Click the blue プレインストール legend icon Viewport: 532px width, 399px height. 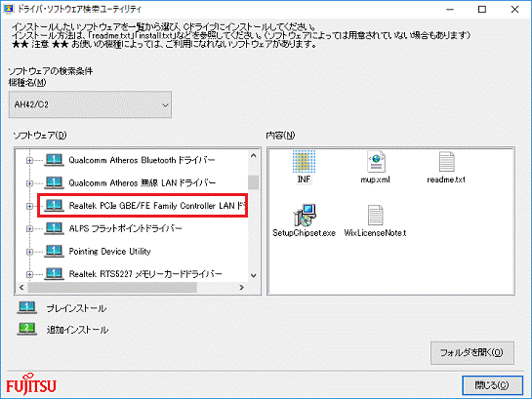tap(27, 308)
